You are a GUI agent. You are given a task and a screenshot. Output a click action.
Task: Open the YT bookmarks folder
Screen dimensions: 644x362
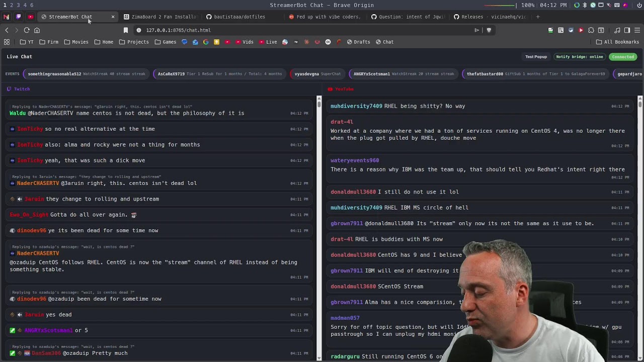pos(27,42)
